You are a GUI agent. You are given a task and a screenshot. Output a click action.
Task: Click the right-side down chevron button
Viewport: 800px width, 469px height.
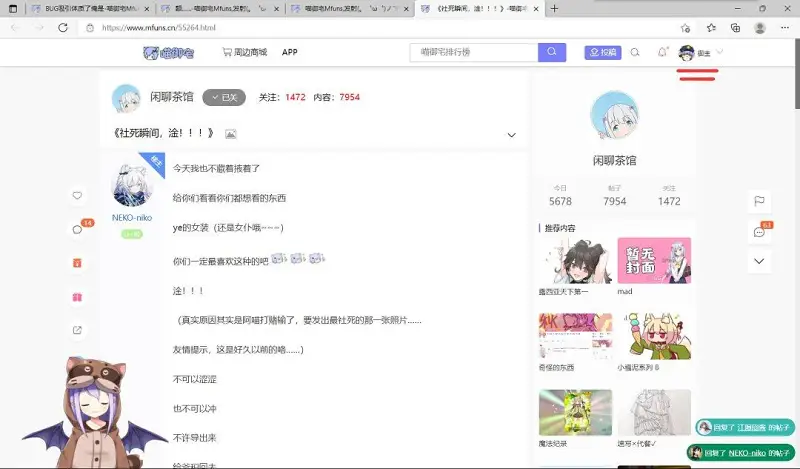(759, 261)
